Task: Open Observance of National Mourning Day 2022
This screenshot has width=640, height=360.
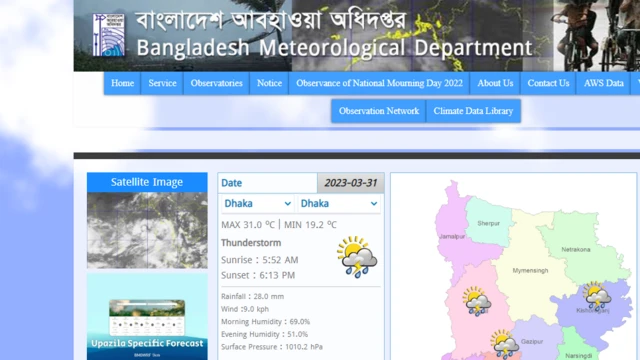Action: coord(379,83)
